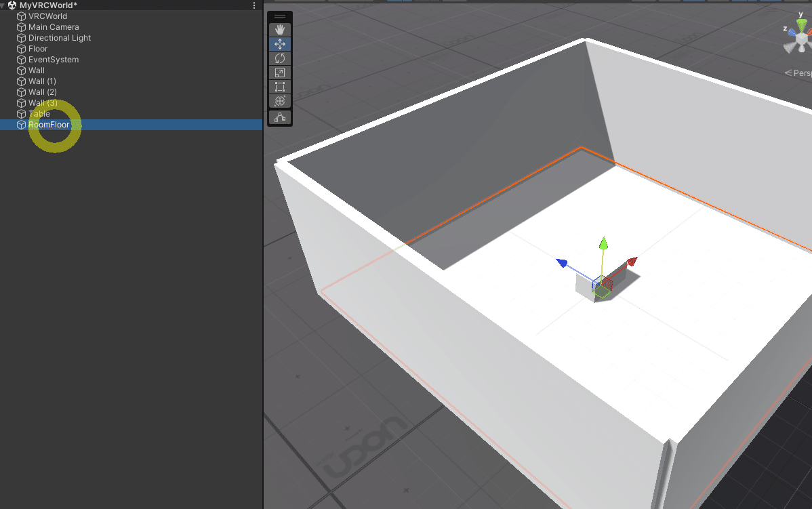Click the MyVRCWorld scene name
This screenshot has height=509, width=812.
(48, 5)
